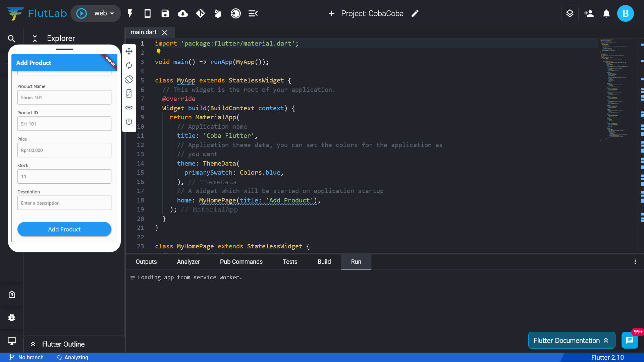The width and height of the screenshot is (644, 362).
Task: Power off the emulator
Action: click(x=129, y=122)
